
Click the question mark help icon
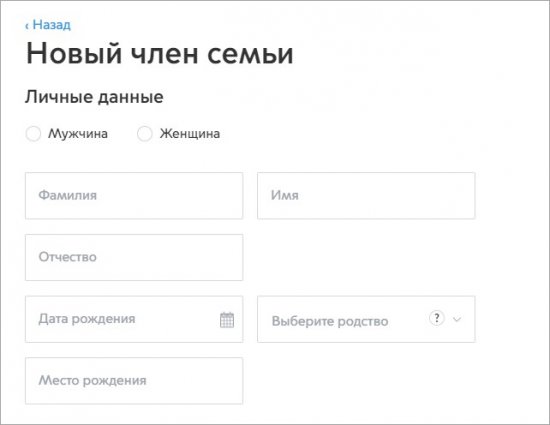coord(437,318)
